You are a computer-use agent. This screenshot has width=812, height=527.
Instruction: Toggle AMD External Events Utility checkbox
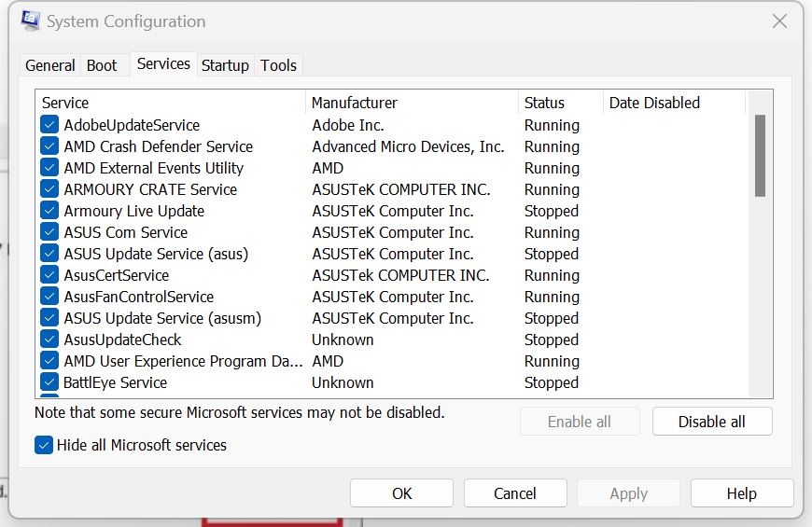click(x=49, y=168)
